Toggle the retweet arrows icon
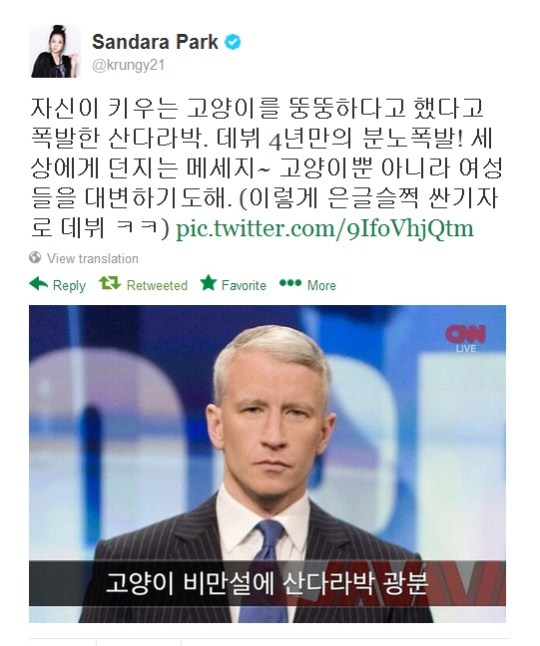This screenshot has height=646, width=540. [x=109, y=283]
